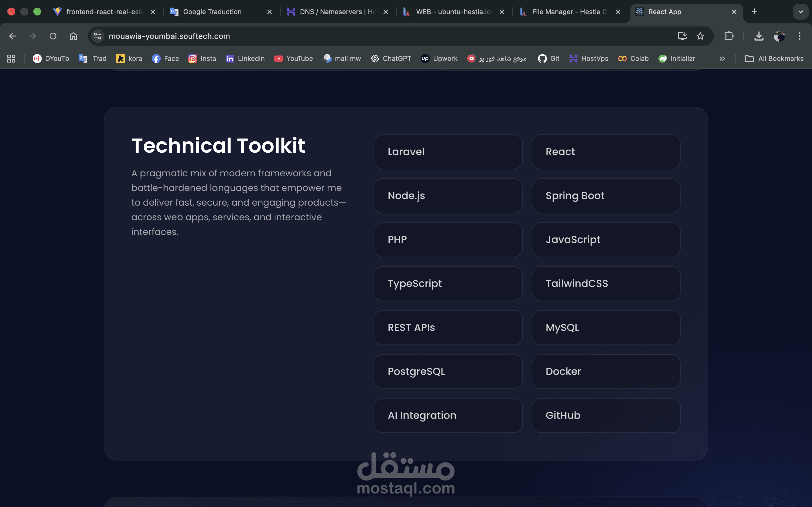Open the All Bookmarks folder
This screenshot has width=812, height=507.
click(774, 58)
